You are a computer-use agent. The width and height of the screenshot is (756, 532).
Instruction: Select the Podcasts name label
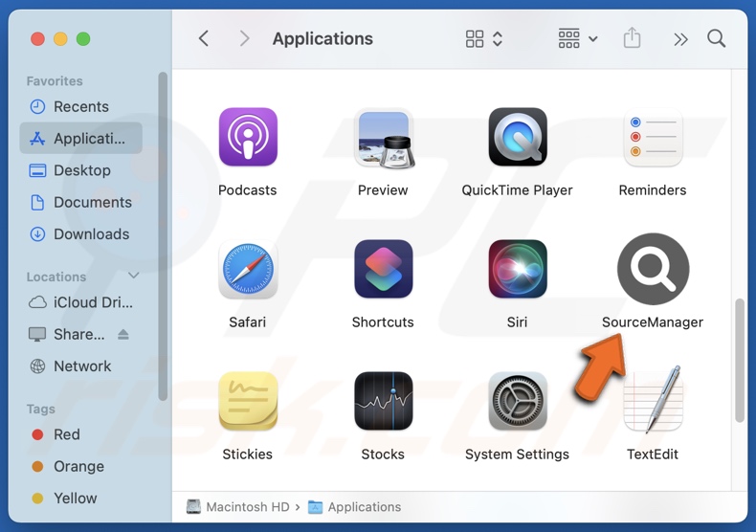[247, 190]
